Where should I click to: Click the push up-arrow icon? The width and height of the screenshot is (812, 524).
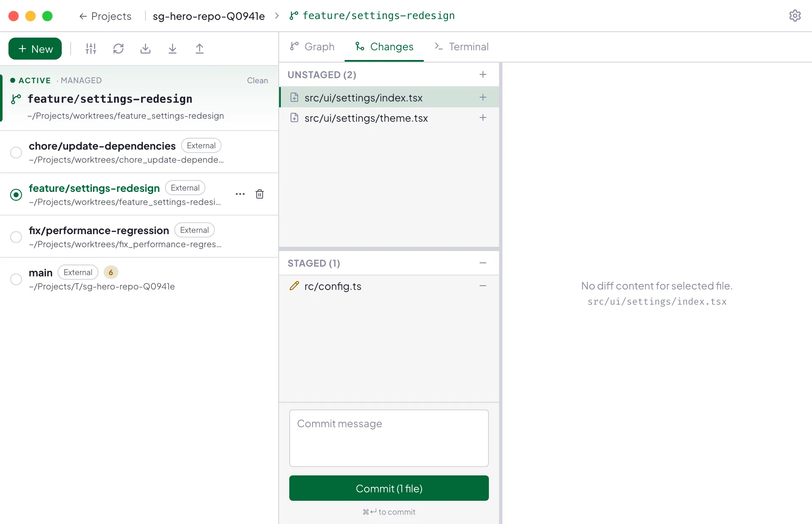point(200,49)
